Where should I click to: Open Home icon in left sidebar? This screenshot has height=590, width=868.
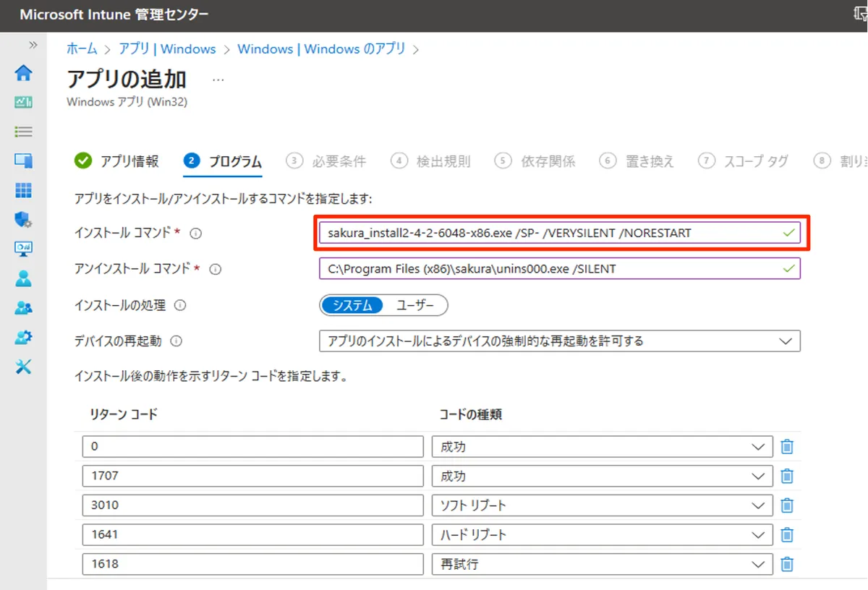[x=24, y=72]
